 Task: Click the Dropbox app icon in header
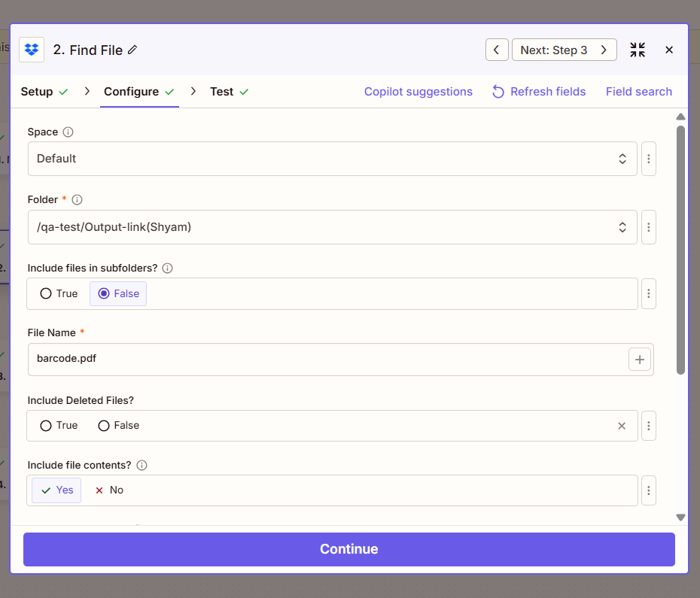coord(32,50)
